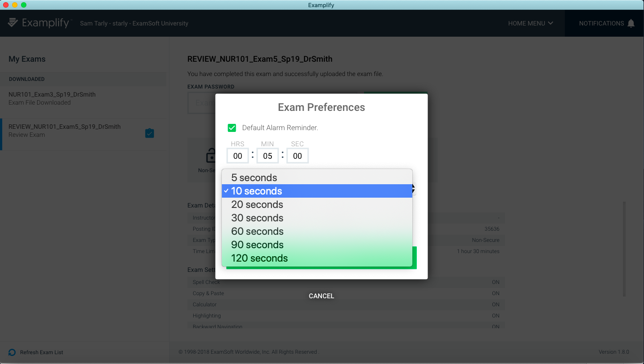Click the Highlighting setting row

346,316
